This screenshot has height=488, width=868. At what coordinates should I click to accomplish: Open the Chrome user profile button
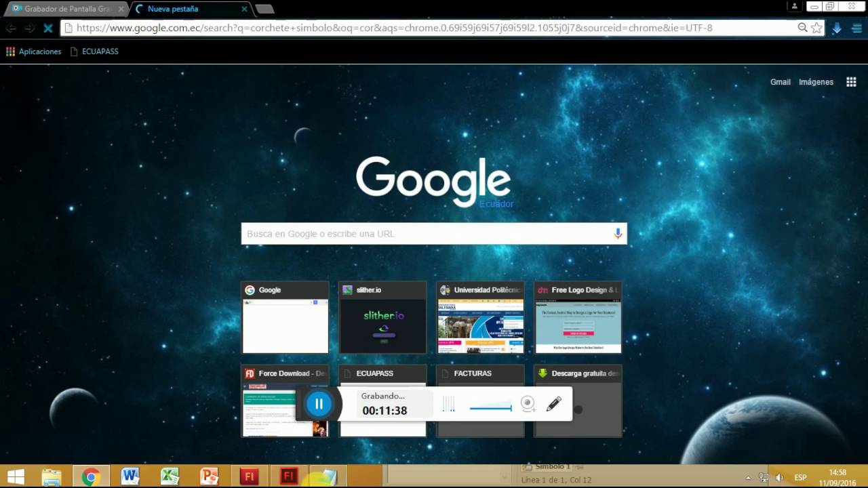[794, 6]
